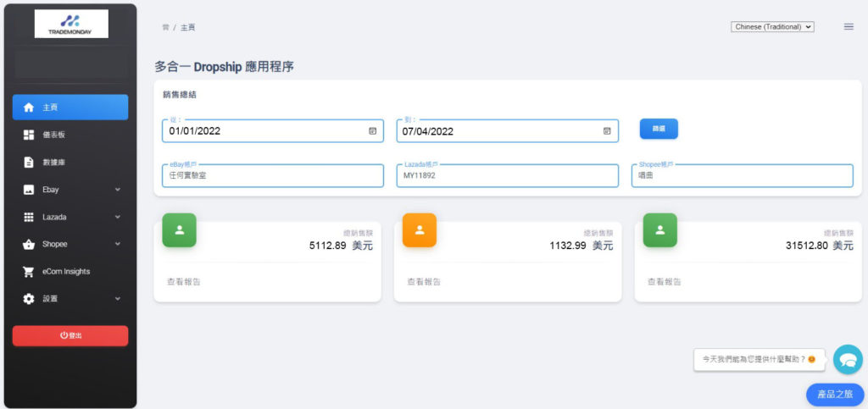This screenshot has height=409, width=868.
Task: Open the chat bubble support icon
Action: point(847,359)
